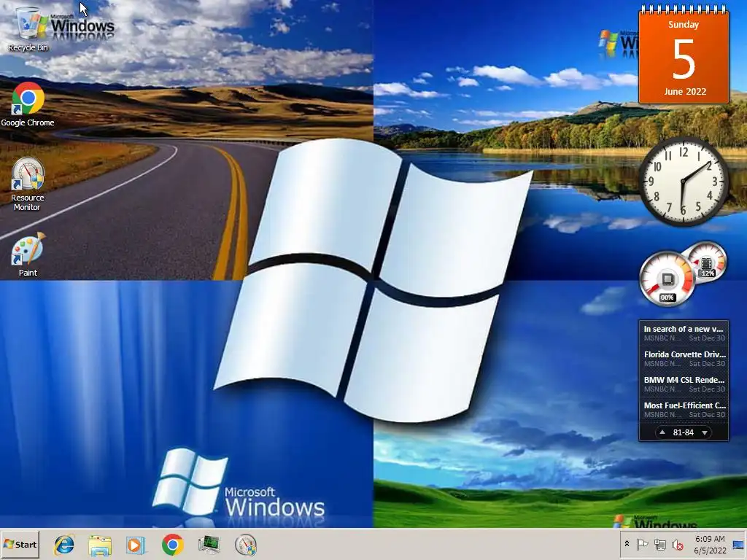Click the CPU meter gauge showing 00%

[667, 279]
